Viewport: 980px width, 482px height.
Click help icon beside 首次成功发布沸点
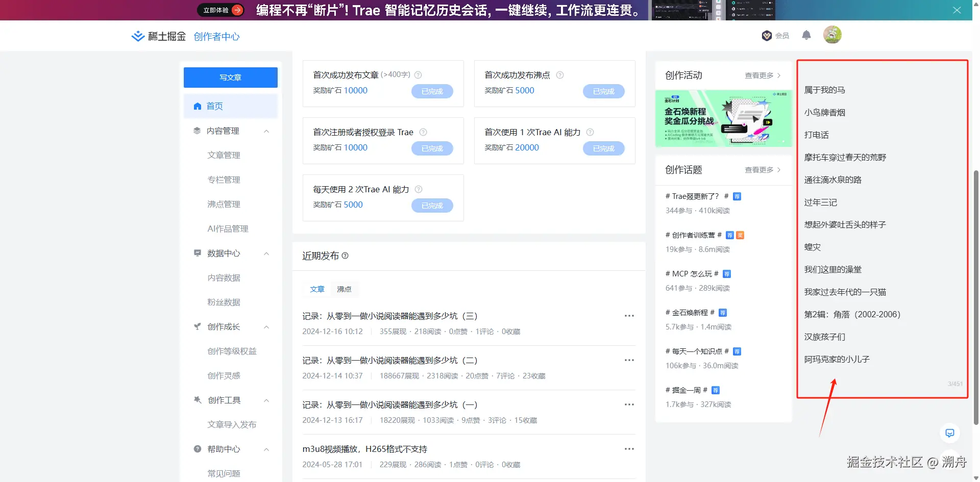[x=560, y=75]
